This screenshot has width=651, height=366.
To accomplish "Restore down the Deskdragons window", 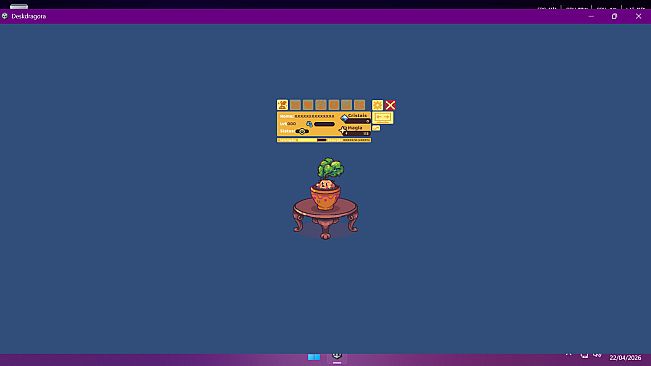I will [614, 16].
